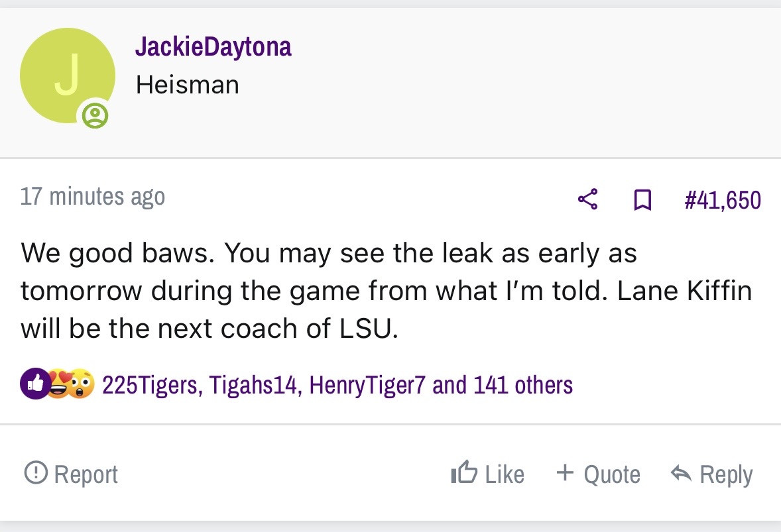Viewport: 781px width, 532px height.
Task: Reply to JackieDaytona's post
Action: (711, 474)
